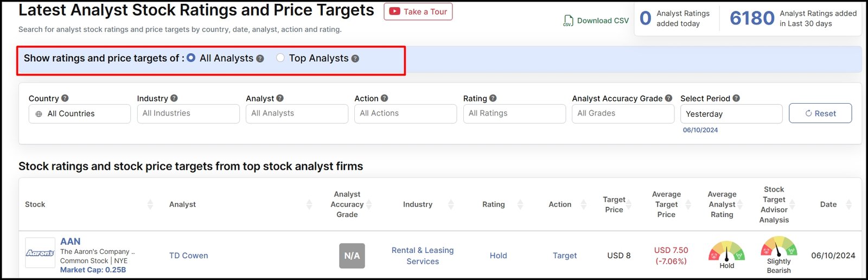This screenshot has height=280, width=868.
Task: Click the Select Period help icon
Action: tap(736, 98)
